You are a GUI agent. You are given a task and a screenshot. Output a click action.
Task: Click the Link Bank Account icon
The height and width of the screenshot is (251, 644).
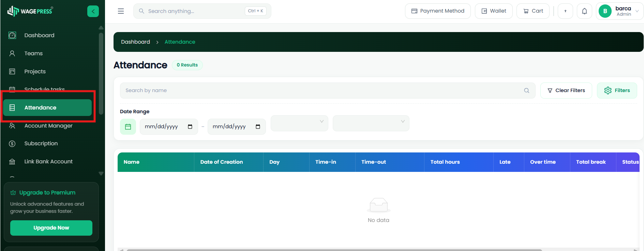pos(12,162)
